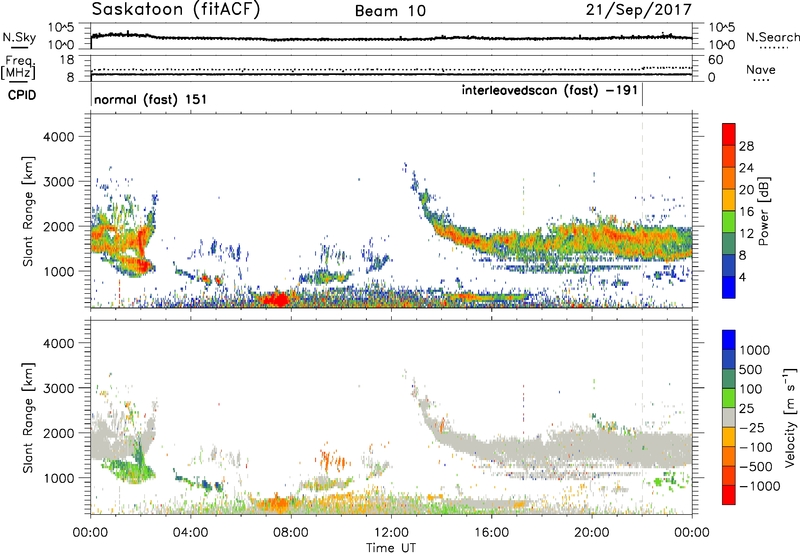Click the velocity colorbar '-1000' tick label
The image size is (800, 554).
click(760, 486)
